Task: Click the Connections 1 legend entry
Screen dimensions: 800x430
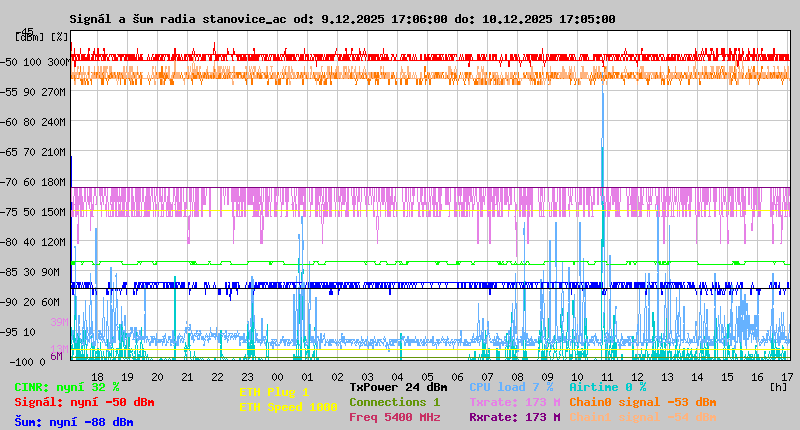Action: [x=394, y=402]
